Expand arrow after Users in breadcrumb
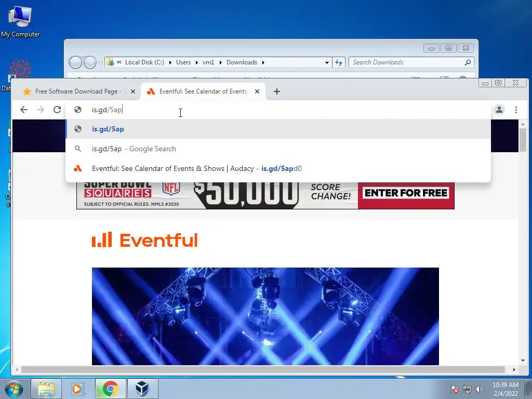The height and width of the screenshot is (399, 532). click(197, 62)
